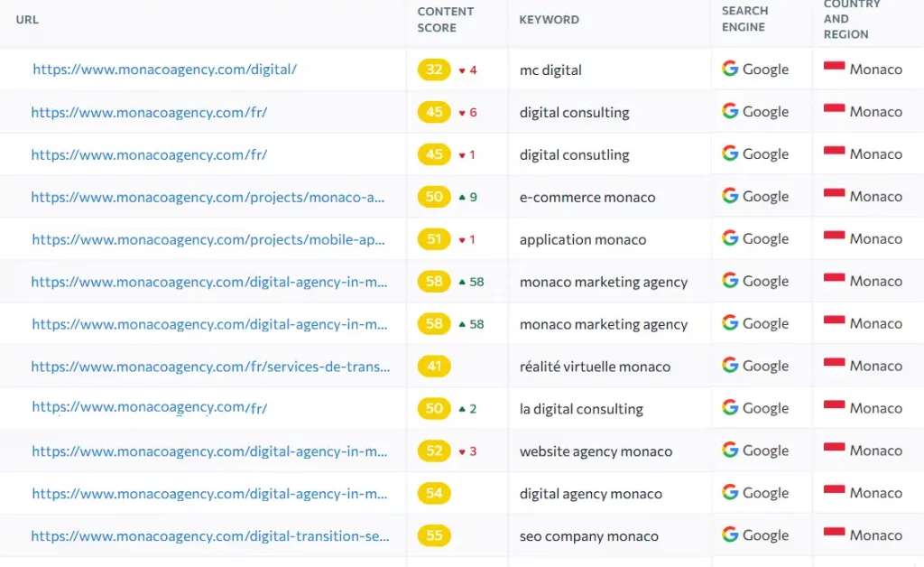Open the URL link for website agency monaco
Screen dimensions: 924x567
209,451
